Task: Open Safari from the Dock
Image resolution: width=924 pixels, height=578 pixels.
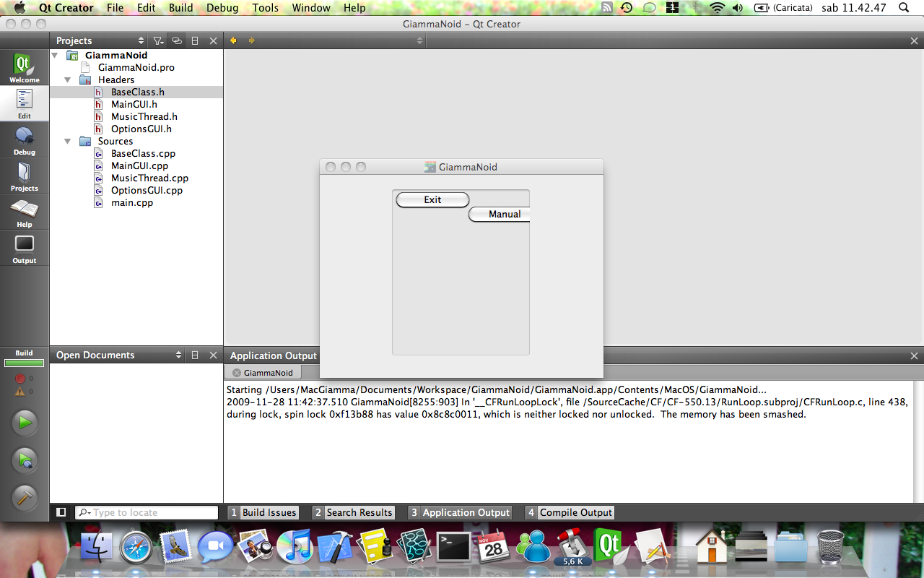Action: coord(136,548)
